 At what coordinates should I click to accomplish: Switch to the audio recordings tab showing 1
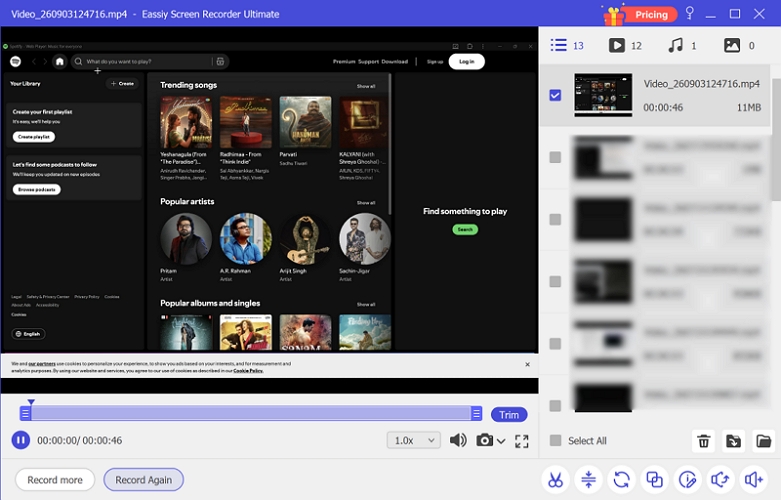pyautogui.click(x=682, y=45)
